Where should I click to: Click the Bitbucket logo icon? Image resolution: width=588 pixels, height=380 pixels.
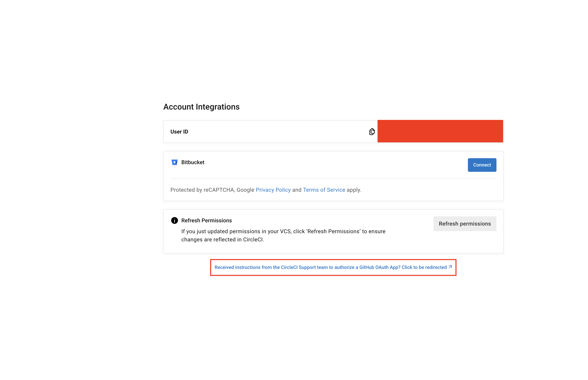click(174, 162)
